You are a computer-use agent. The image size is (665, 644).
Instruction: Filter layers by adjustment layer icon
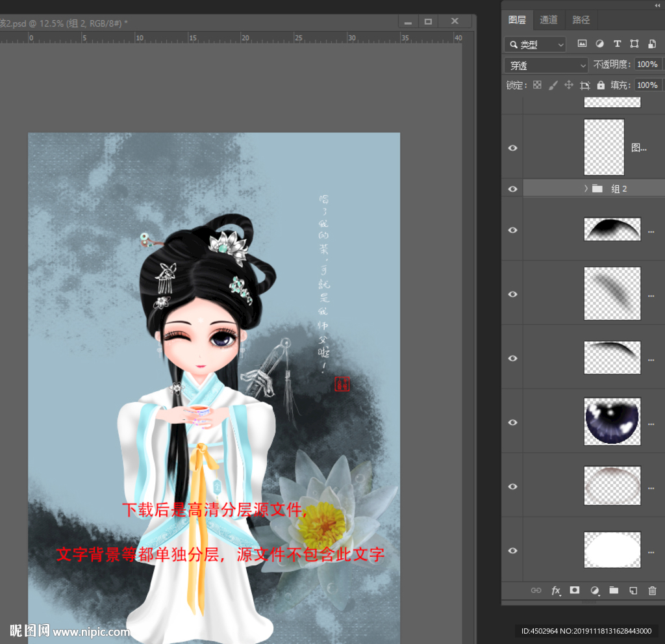click(599, 44)
